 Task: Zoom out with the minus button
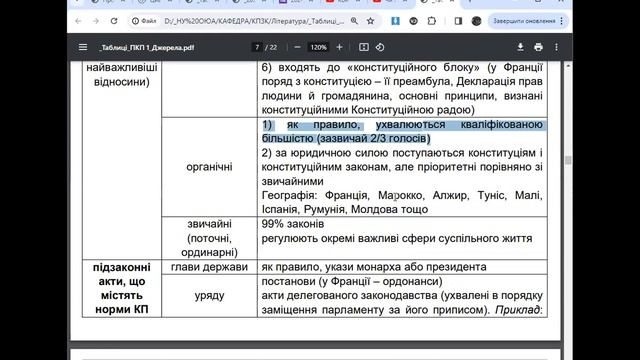pos(298,47)
